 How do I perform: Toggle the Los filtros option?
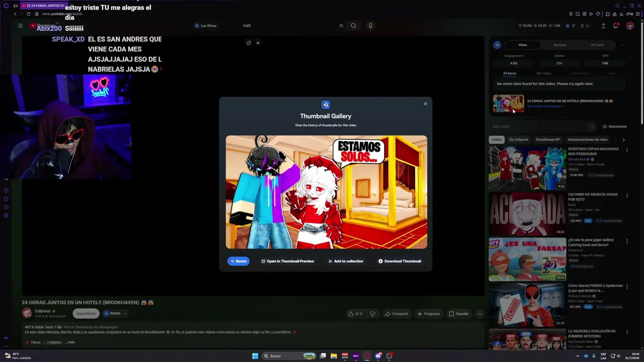tap(205, 26)
